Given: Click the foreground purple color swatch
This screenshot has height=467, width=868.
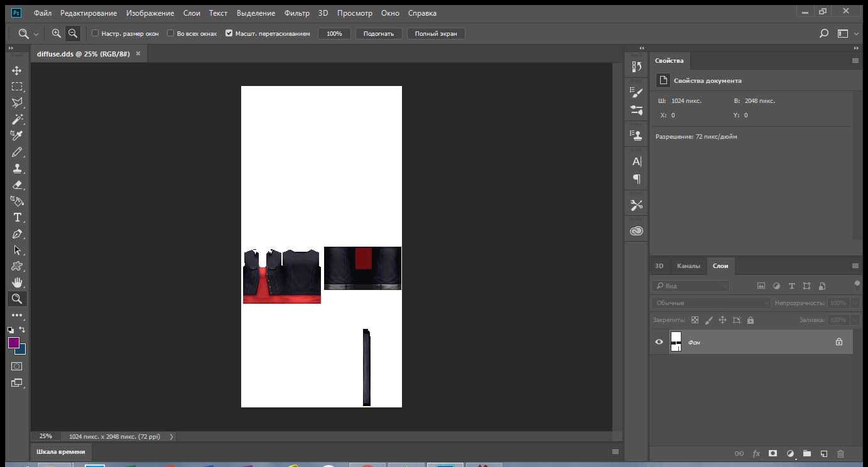Looking at the screenshot, I should 13,343.
